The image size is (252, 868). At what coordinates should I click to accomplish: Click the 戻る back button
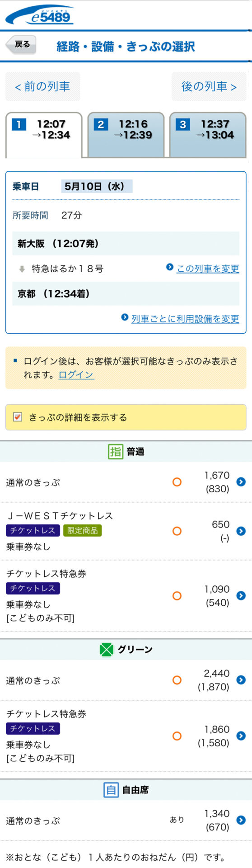point(21,45)
